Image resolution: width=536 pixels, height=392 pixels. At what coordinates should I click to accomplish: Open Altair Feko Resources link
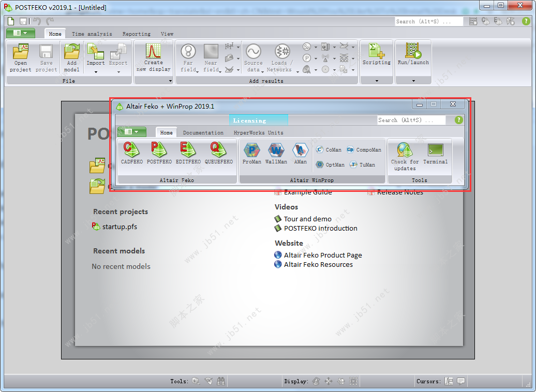[x=314, y=264]
